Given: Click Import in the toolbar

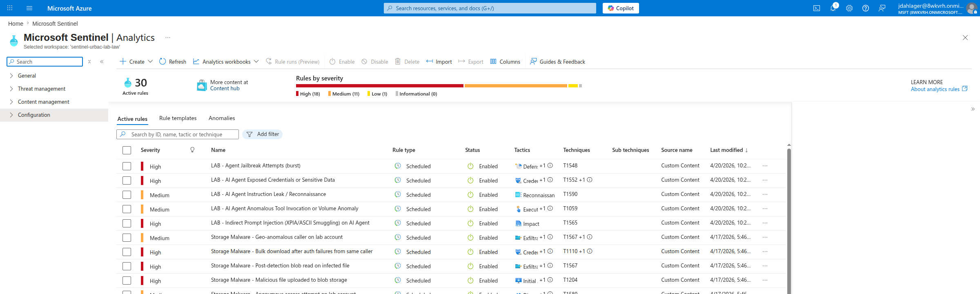Looking at the screenshot, I should point(439,62).
